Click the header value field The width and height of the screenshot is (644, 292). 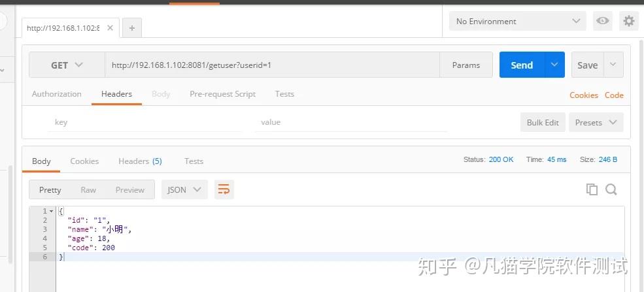[x=351, y=122]
